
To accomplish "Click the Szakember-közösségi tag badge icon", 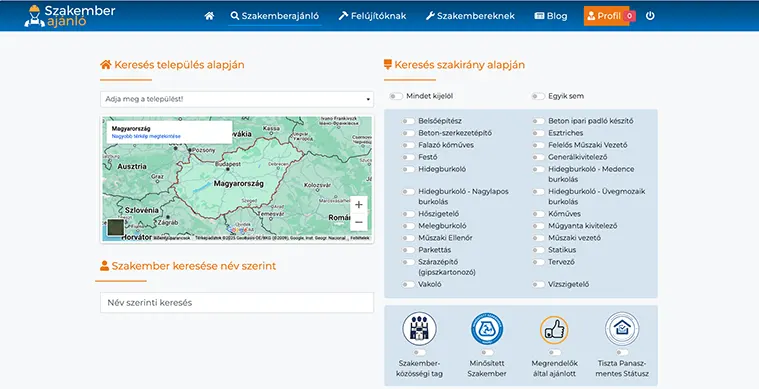I will (x=419, y=329).
